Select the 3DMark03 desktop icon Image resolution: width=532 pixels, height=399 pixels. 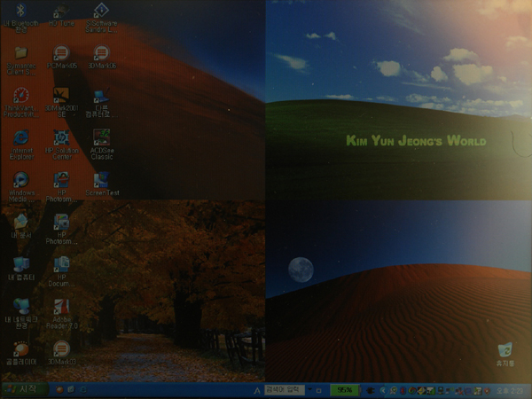tap(61, 353)
